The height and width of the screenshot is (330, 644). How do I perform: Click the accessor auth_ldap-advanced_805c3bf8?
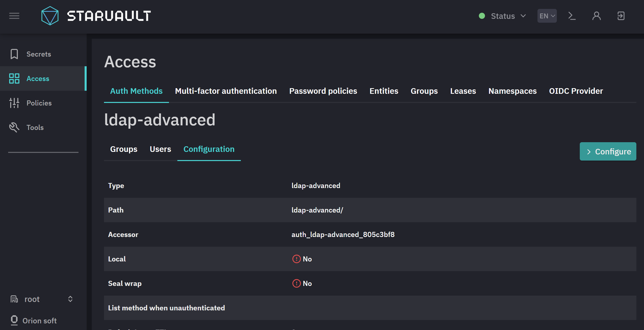(343, 234)
